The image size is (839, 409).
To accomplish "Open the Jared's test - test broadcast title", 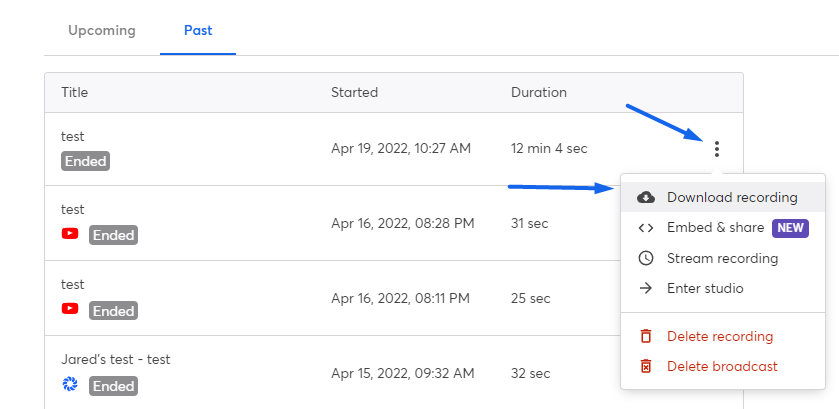I will click(116, 359).
